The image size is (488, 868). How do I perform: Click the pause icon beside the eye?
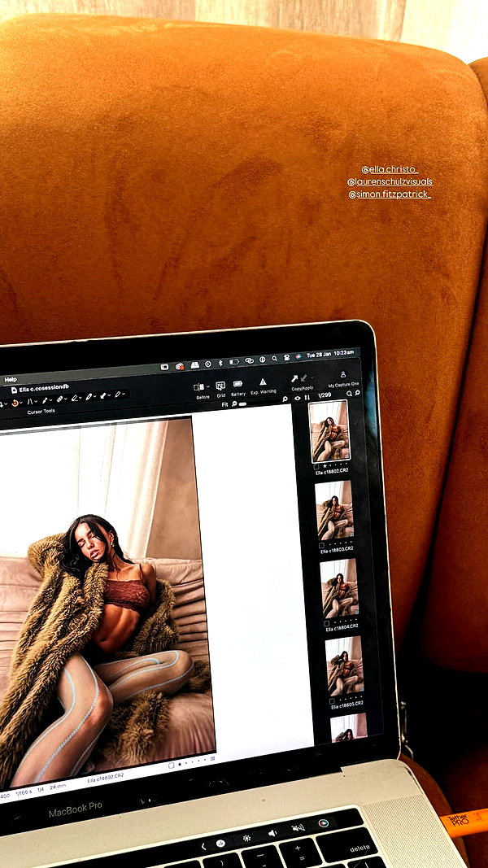pos(307,398)
